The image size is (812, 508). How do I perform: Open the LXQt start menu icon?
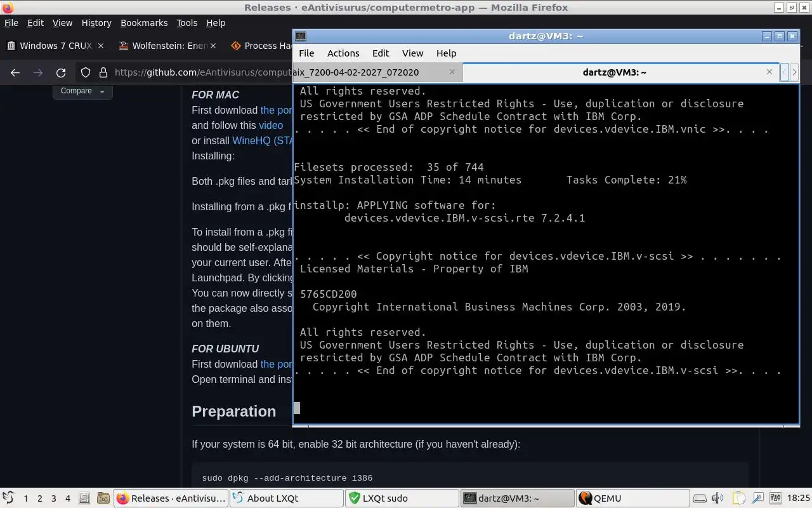click(9, 498)
